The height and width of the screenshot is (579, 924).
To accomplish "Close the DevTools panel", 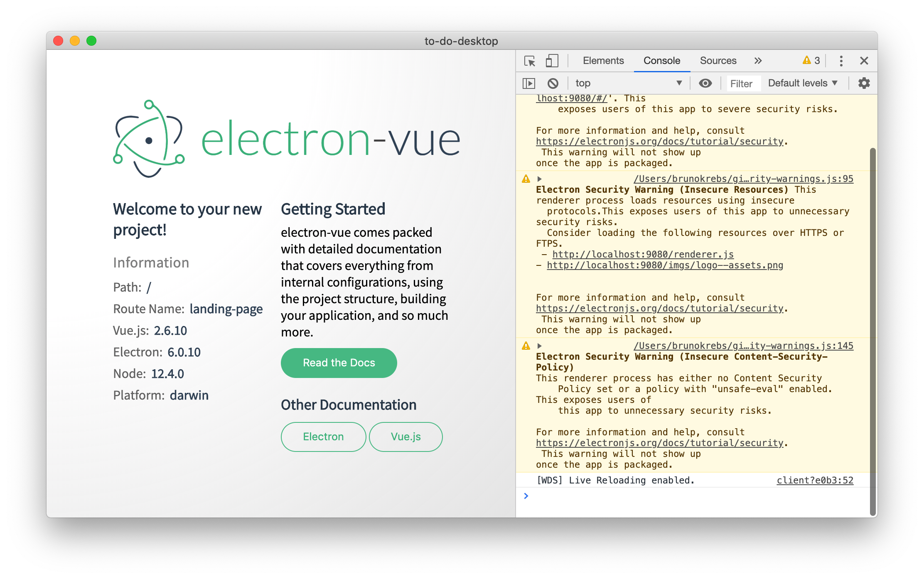I will tap(864, 61).
